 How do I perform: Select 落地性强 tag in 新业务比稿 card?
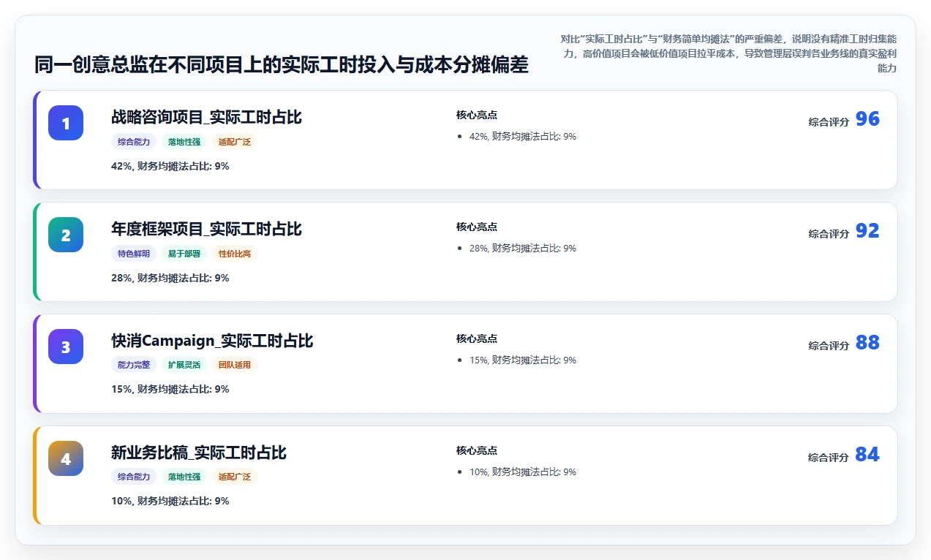184,477
